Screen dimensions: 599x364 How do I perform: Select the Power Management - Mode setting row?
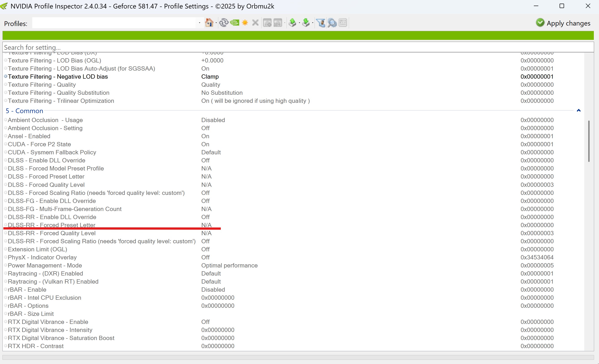pos(45,265)
